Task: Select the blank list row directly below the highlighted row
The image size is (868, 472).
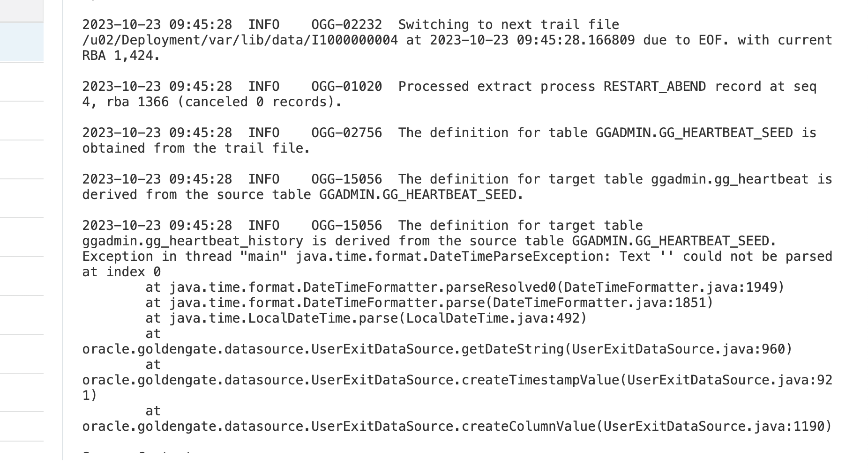Action: [22, 81]
